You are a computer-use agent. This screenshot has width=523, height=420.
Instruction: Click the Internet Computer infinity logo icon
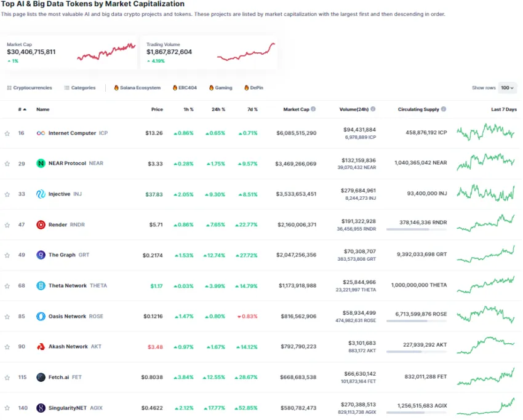pyautogui.click(x=41, y=133)
